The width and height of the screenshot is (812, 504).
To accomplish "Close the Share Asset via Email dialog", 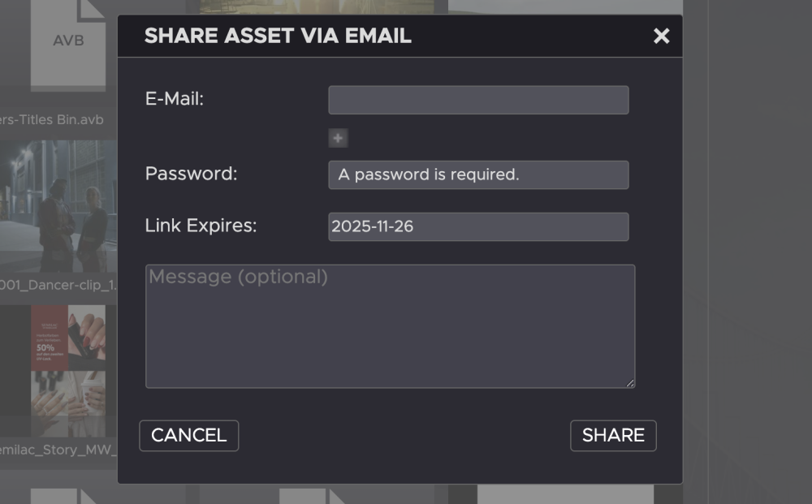I will (662, 36).
